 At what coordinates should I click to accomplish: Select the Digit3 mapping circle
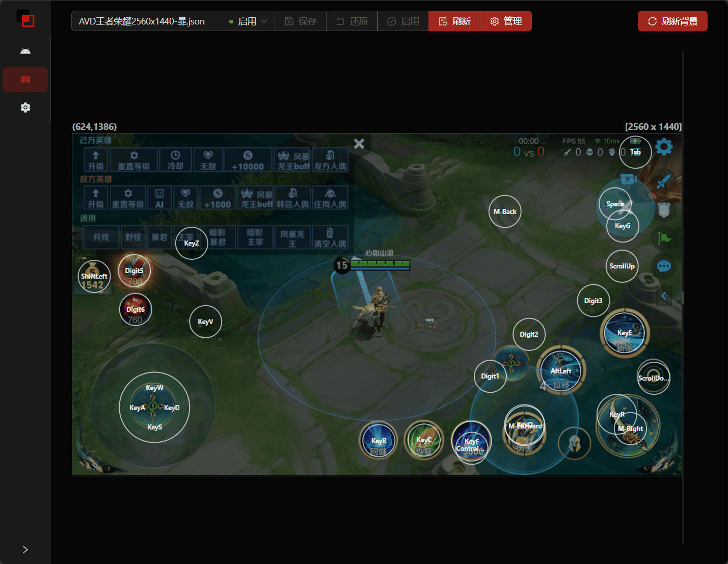click(593, 301)
